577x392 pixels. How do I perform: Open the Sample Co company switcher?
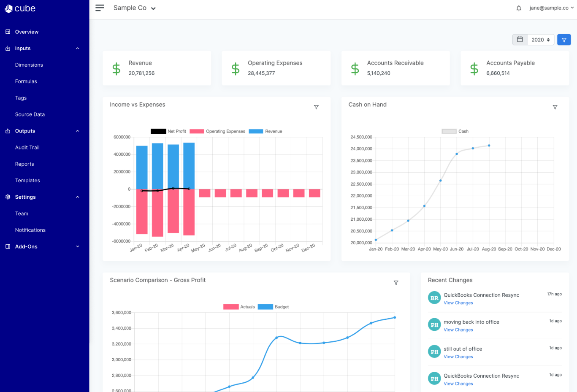coord(134,8)
